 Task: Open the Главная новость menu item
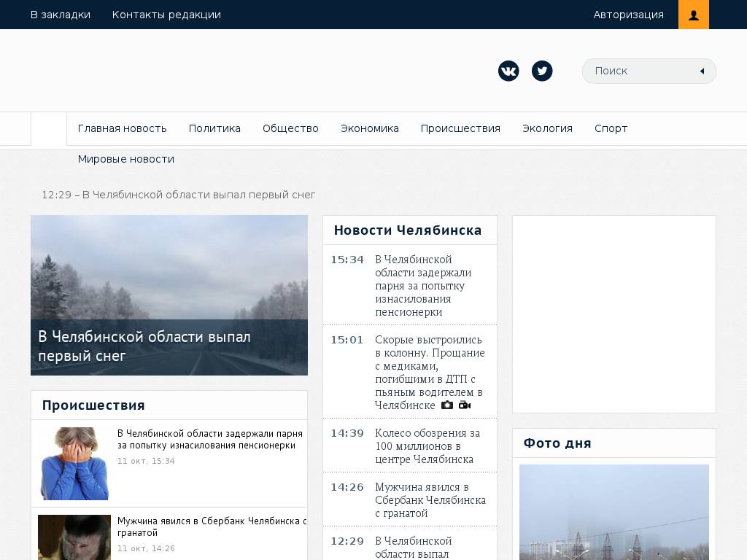tap(123, 128)
